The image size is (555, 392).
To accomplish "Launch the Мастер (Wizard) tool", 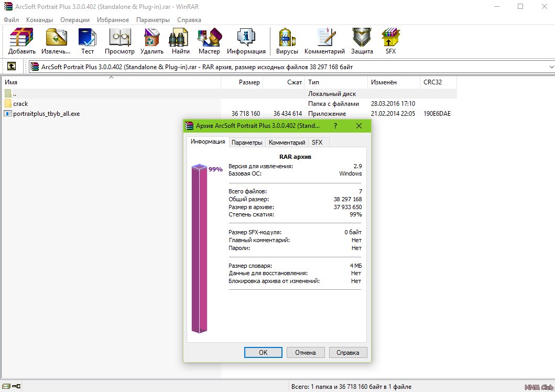I will click(209, 41).
